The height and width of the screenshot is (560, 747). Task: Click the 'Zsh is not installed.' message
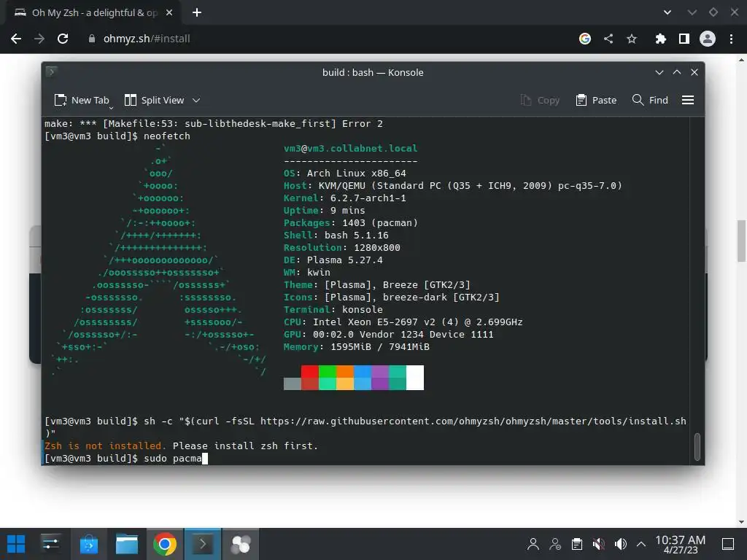tap(105, 446)
